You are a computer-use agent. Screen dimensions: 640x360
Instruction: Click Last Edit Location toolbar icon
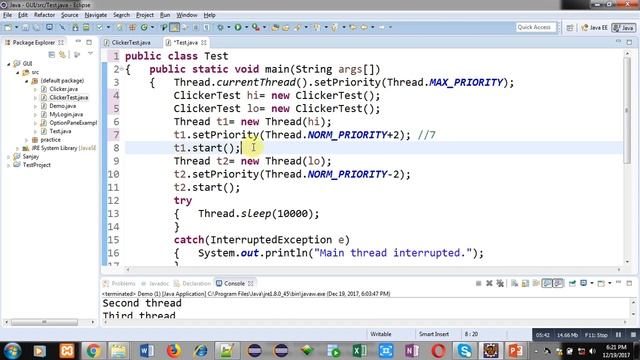[353, 27]
